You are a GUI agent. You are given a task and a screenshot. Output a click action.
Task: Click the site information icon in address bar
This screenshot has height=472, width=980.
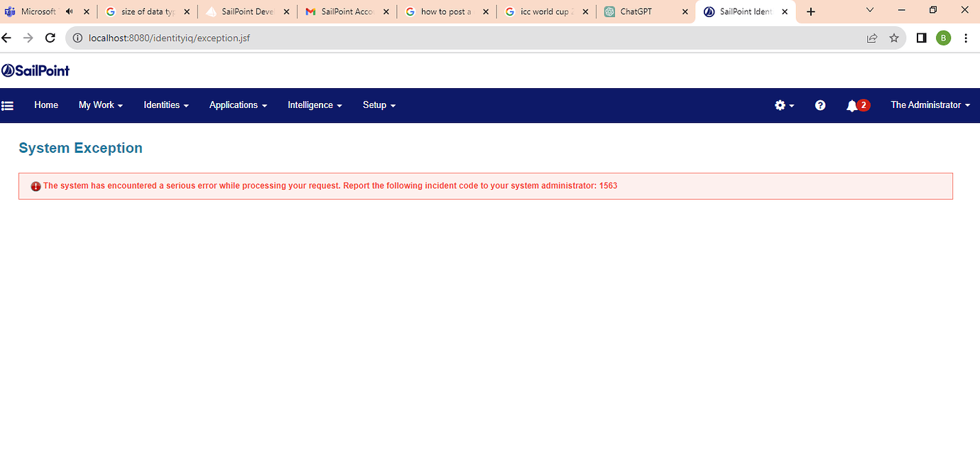[x=77, y=38]
